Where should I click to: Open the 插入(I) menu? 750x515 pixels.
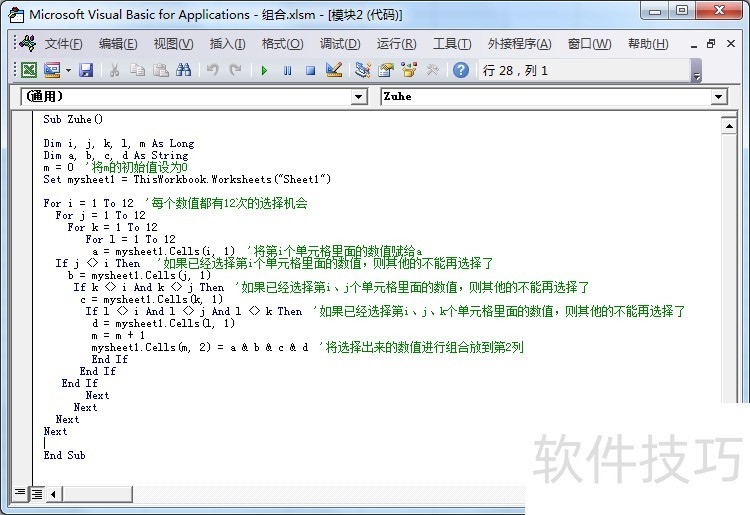click(x=227, y=44)
